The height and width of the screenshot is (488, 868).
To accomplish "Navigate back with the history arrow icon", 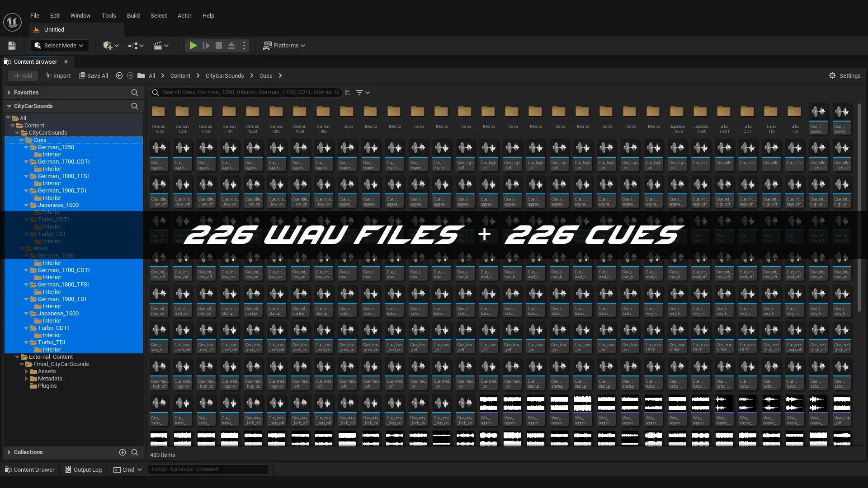I will coord(119,76).
